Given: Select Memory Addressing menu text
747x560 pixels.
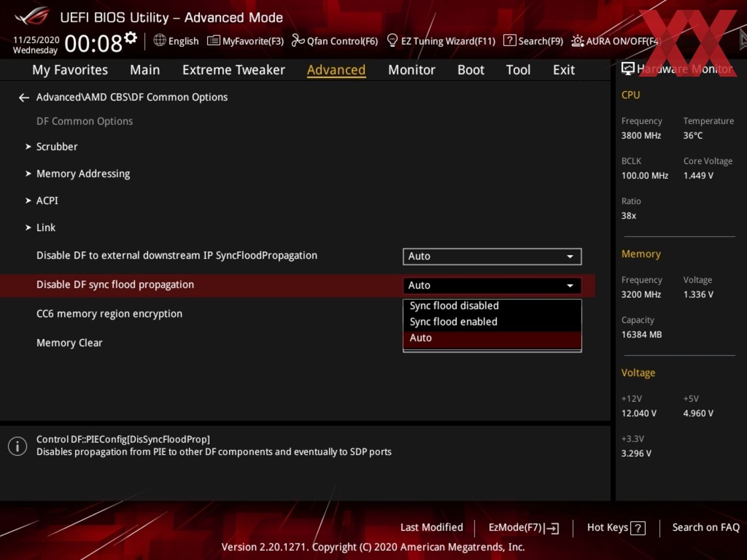Looking at the screenshot, I should coord(83,173).
